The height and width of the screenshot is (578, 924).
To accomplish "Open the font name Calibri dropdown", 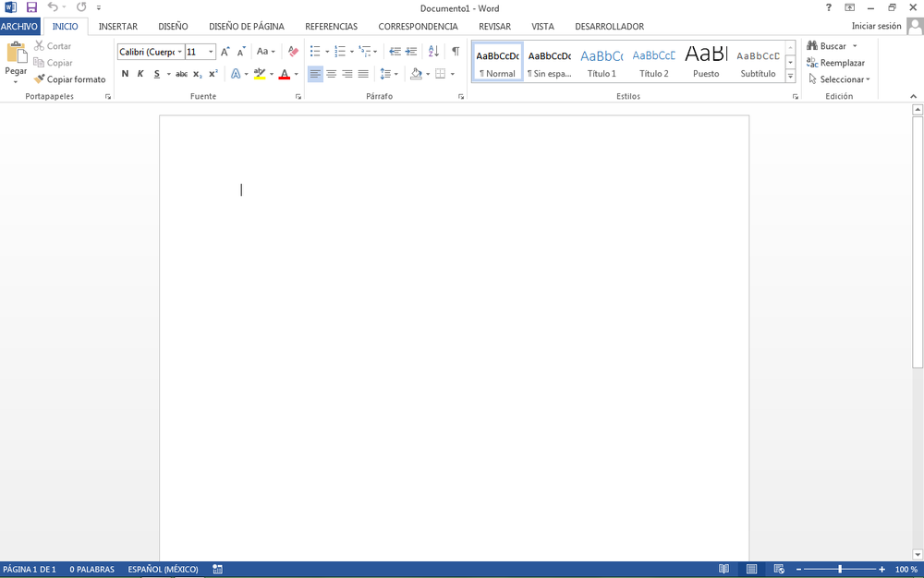I will pyautogui.click(x=180, y=52).
